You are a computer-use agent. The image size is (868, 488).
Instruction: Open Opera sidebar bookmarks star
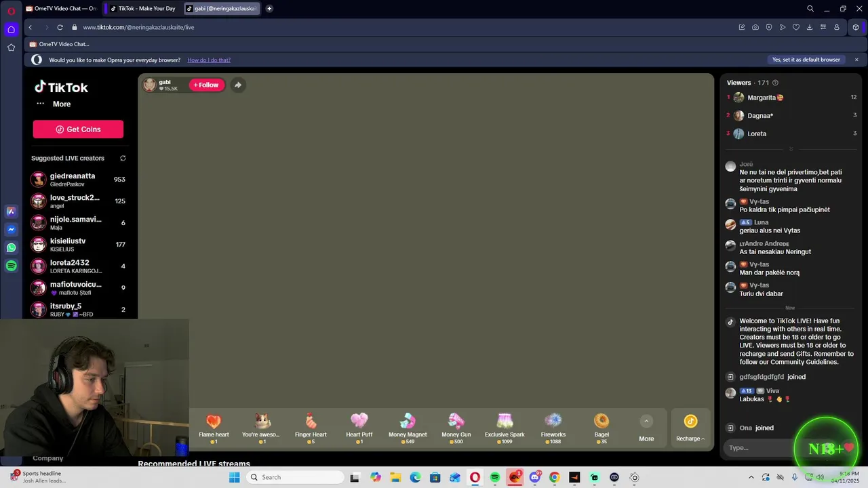tap(11, 47)
